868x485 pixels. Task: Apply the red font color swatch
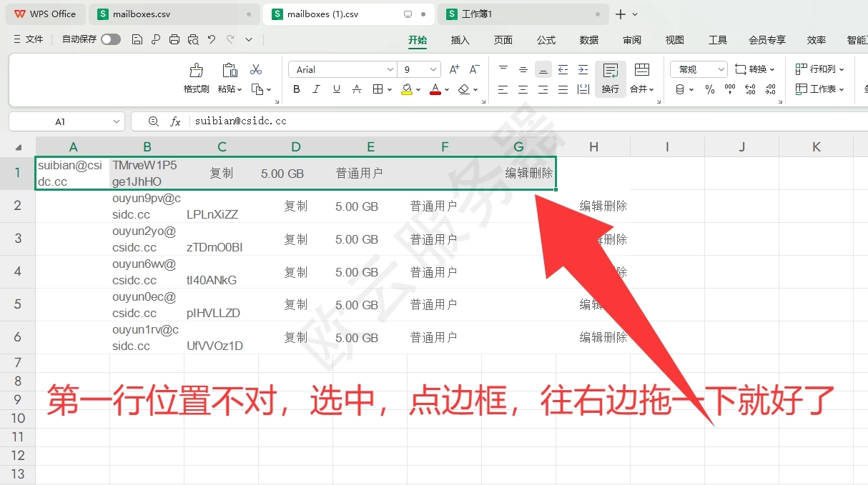tap(435, 89)
